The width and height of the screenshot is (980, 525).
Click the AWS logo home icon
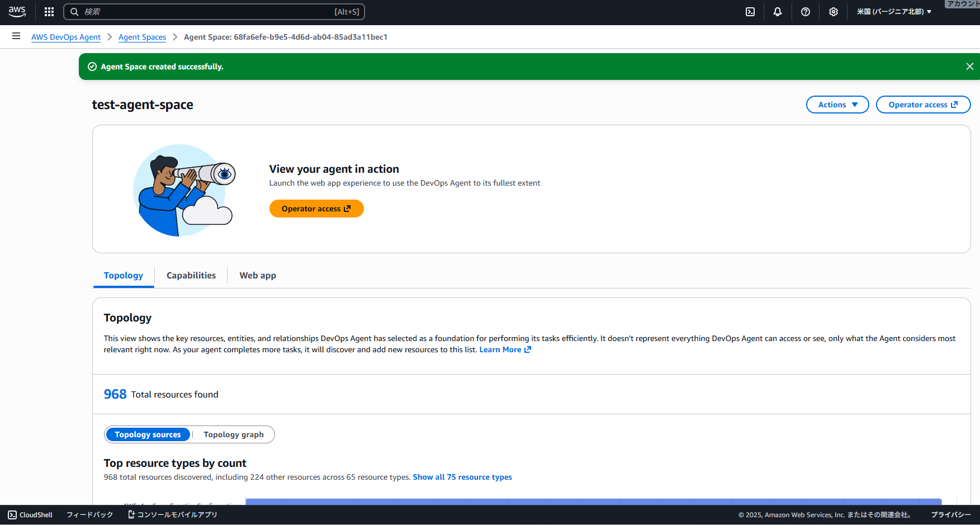[x=17, y=12]
